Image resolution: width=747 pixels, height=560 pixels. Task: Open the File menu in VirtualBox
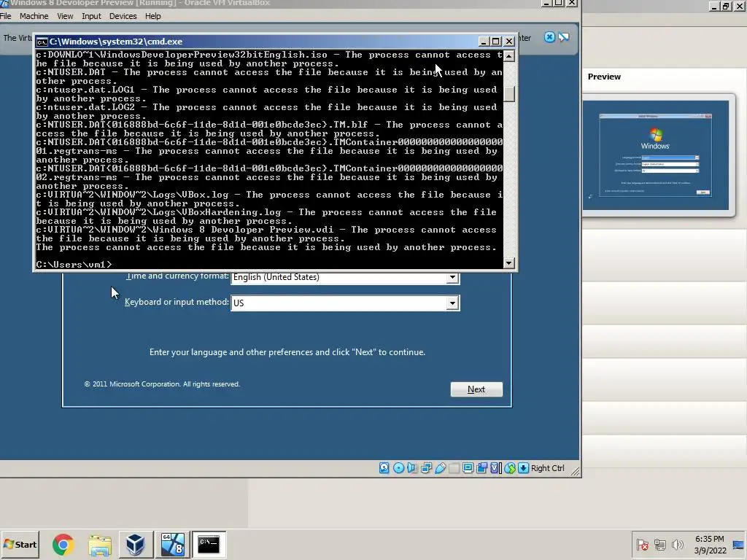click(x=6, y=16)
